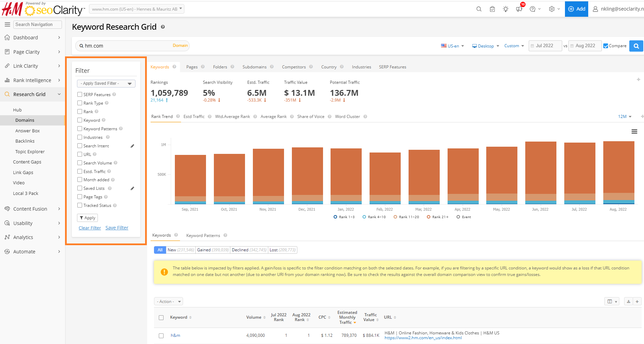The image size is (644, 344).
Task: Enable the SERP Features filter checkbox
Action: (80, 95)
